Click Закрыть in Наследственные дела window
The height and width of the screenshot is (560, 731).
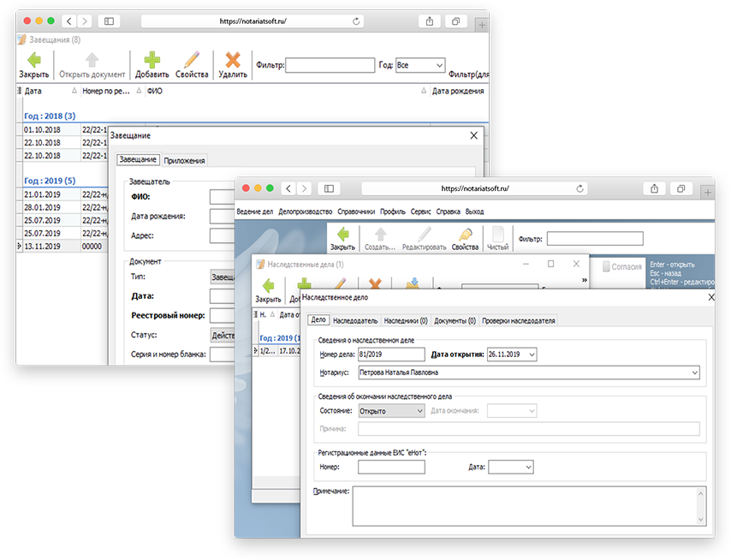(x=268, y=291)
